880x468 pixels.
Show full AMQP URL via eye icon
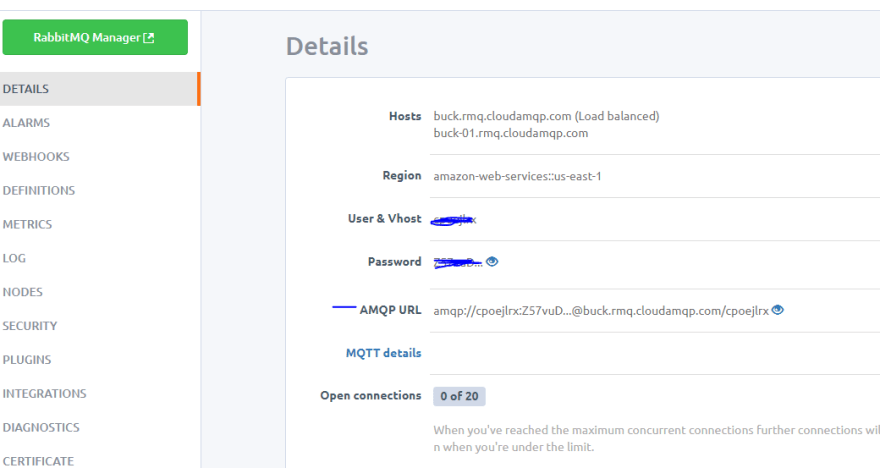click(x=777, y=310)
